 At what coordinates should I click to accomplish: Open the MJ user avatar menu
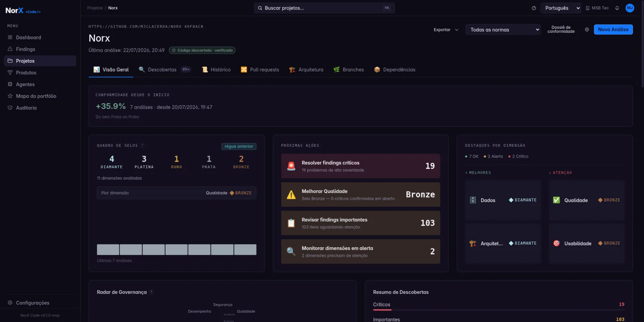click(630, 8)
